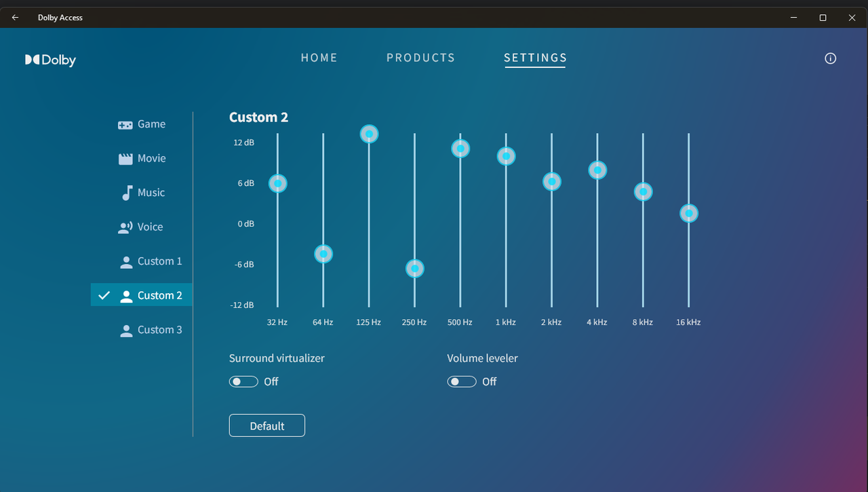Click the 4 kHz slider handle
868x492 pixels.
coord(597,170)
